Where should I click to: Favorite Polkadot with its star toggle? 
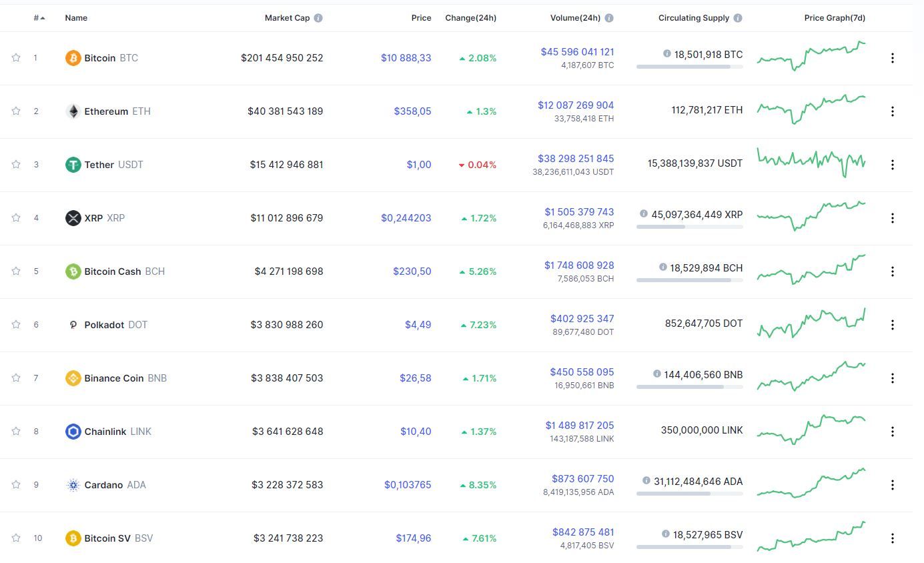16,325
